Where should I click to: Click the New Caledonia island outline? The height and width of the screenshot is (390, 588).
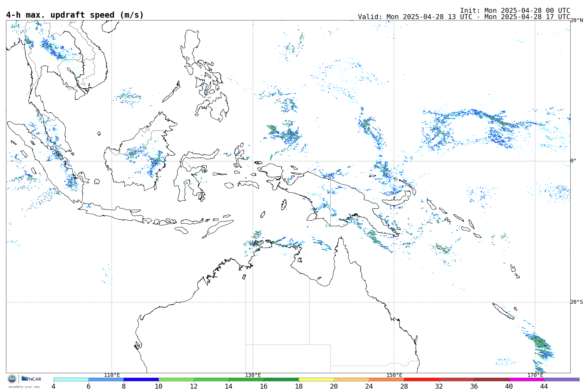[x=503, y=311]
